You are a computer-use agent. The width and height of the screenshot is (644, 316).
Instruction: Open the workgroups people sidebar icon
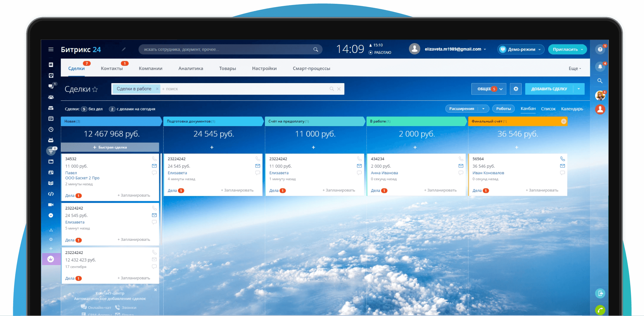click(51, 97)
